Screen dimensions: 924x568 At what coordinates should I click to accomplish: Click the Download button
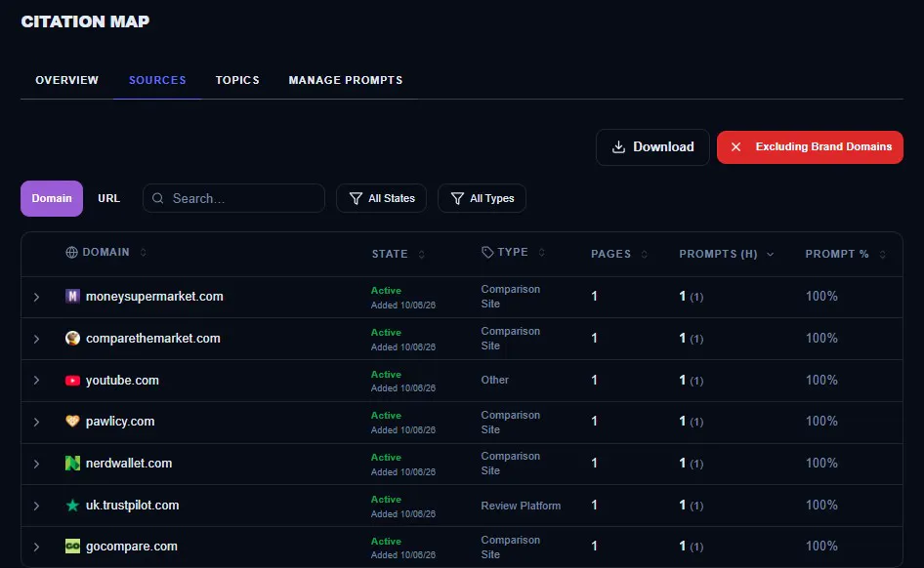(x=652, y=147)
